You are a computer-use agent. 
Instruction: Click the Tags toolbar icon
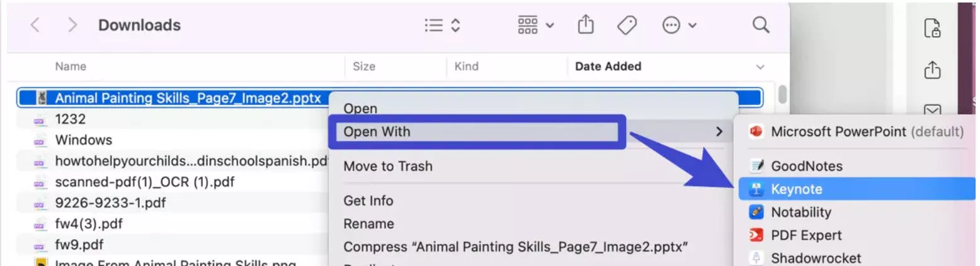[x=627, y=25]
